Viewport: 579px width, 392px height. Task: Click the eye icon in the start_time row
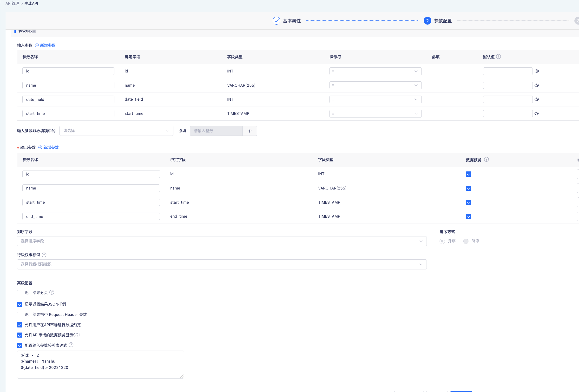point(537,114)
